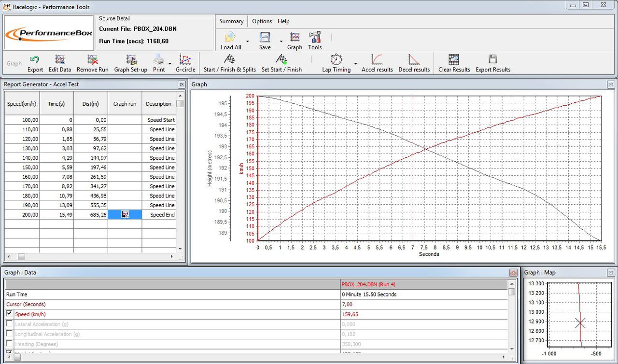This screenshot has height=364, width=618.
Task: Select the Speed End description cell
Action: point(159,215)
